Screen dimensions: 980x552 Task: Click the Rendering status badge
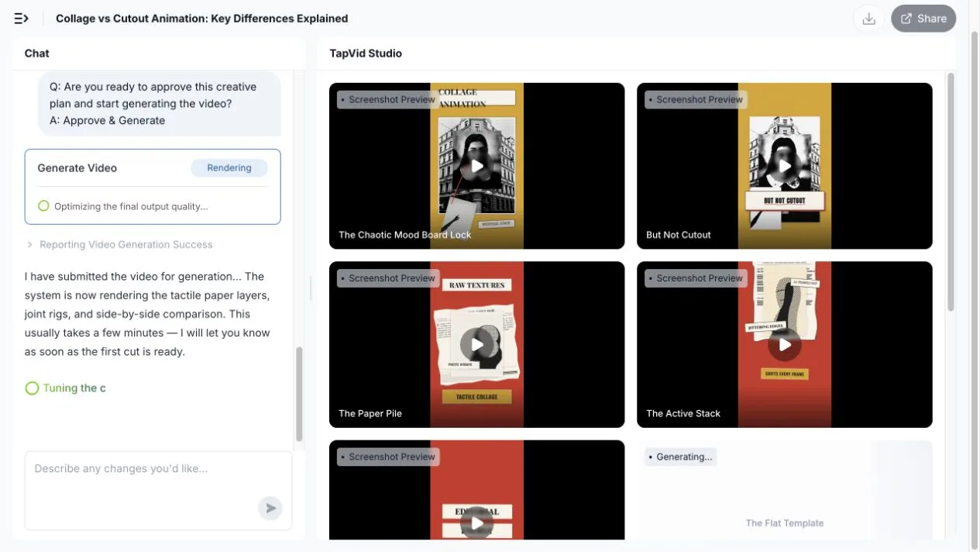pos(229,167)
